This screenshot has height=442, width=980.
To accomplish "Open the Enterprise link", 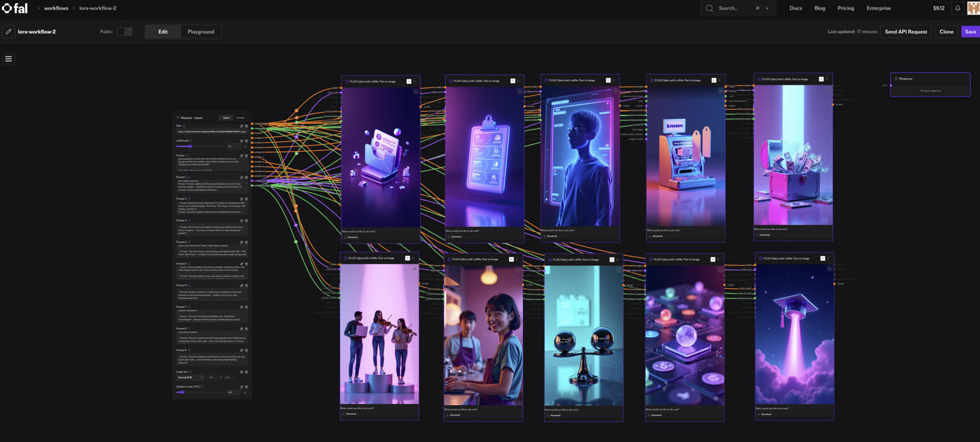I will (878, 8).
